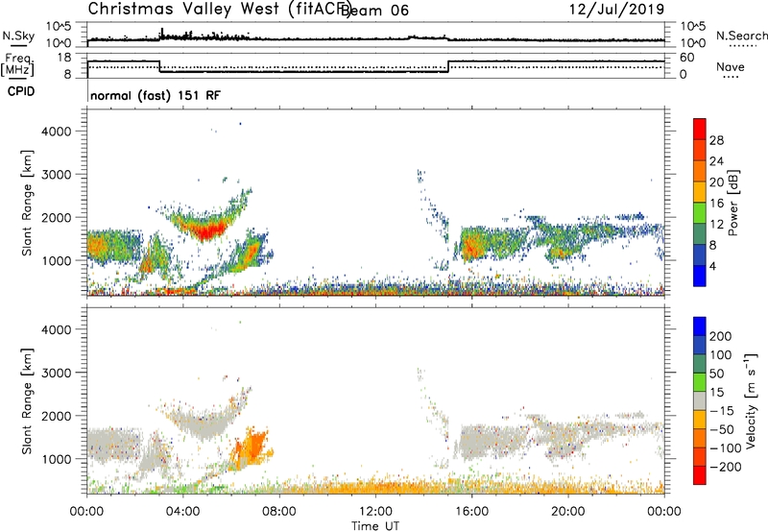Click the 'normal (fast) 151 RF' text
Image resolution: width=768 pixels, height=532 pixels.
(x=156, y=95)
